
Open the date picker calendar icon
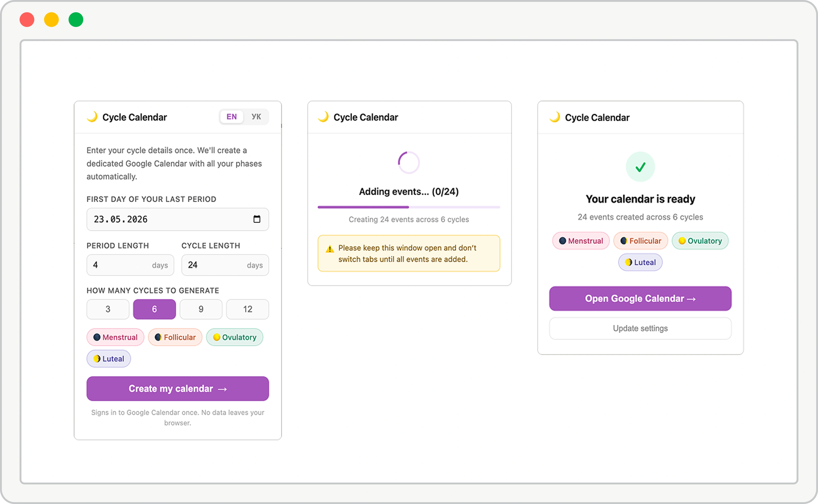pyautogui.click(x=257, y=219)
